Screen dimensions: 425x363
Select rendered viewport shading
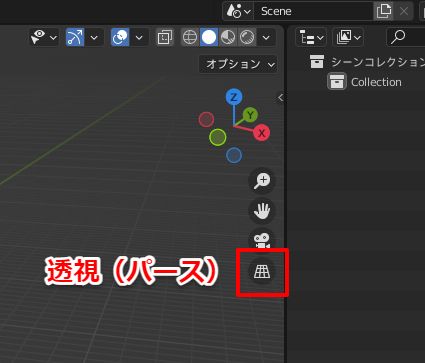tap(247, 37)
